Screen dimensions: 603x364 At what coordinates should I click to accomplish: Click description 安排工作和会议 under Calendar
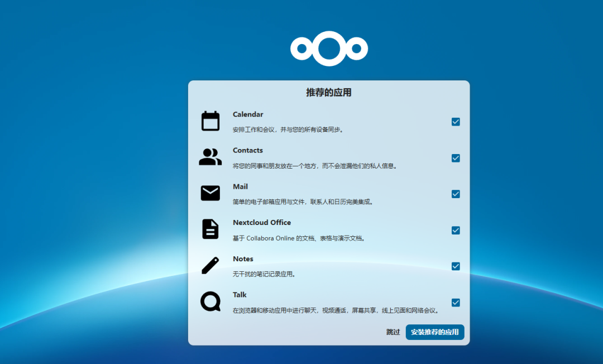pos(289,130)
